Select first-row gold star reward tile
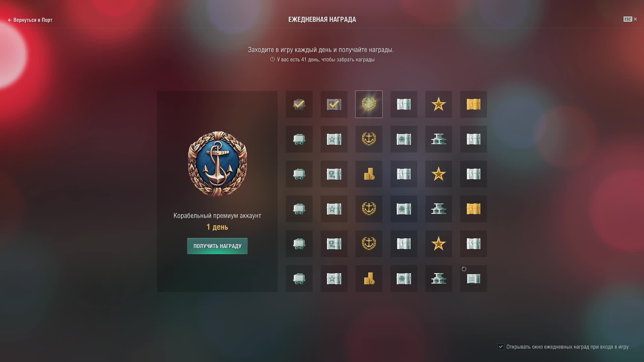The image size is (644, 362). (439, 104)
